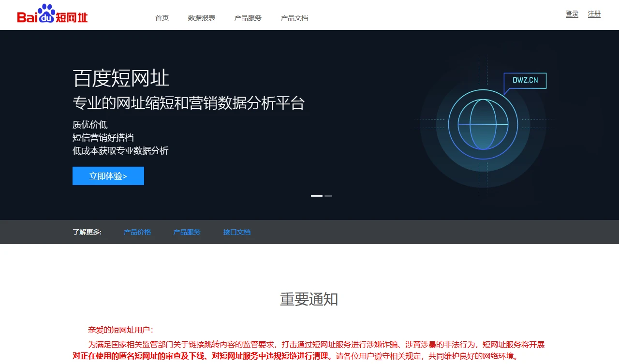Image resolution: width=619 pixels, height=364 pixels.
Task: Click the 登录 link
Action: (x=572, y=14)
